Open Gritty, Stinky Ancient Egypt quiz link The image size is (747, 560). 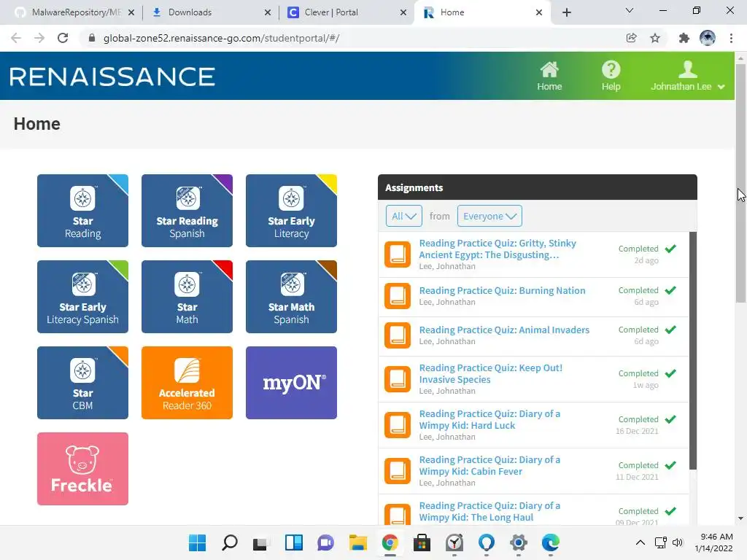click(x=498, y=249)
